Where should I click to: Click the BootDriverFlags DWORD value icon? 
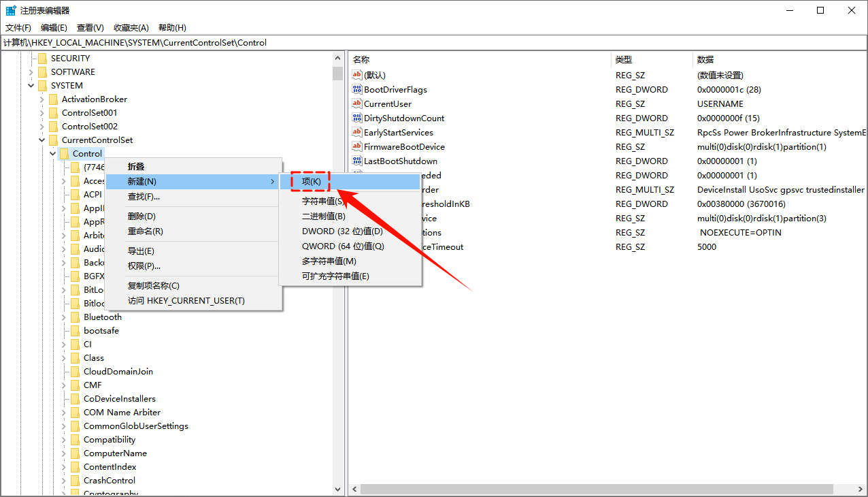(x=357, y=90)
